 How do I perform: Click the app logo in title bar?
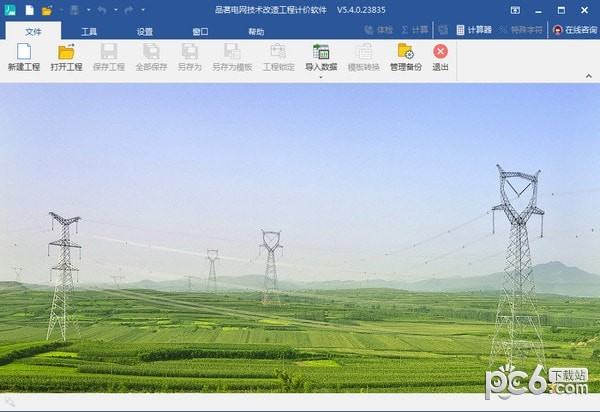point(10,10)
